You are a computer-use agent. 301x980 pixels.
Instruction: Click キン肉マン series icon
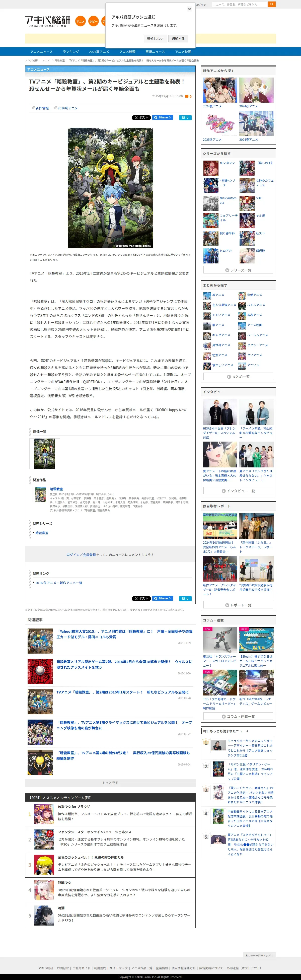[211, 168]
